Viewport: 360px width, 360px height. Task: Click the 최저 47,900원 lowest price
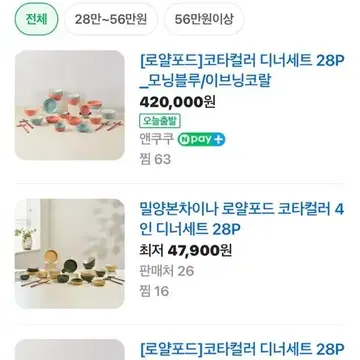pos(185,251)
